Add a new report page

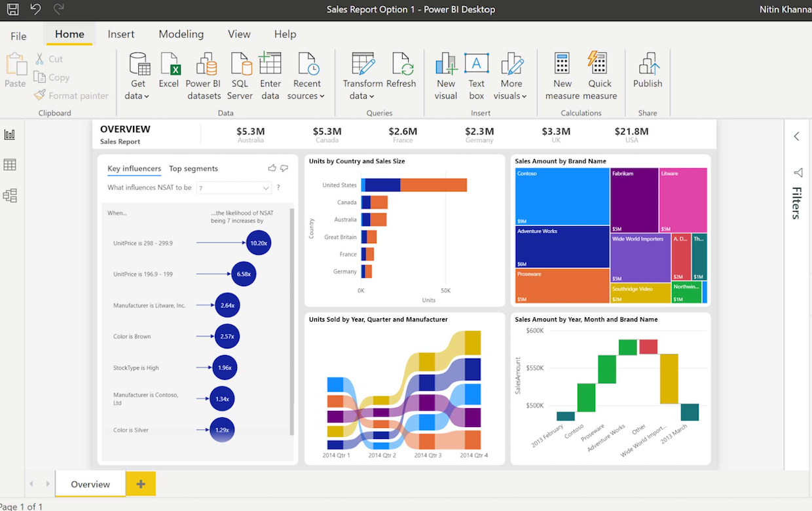pyautogui.click(x=141, y=484)
